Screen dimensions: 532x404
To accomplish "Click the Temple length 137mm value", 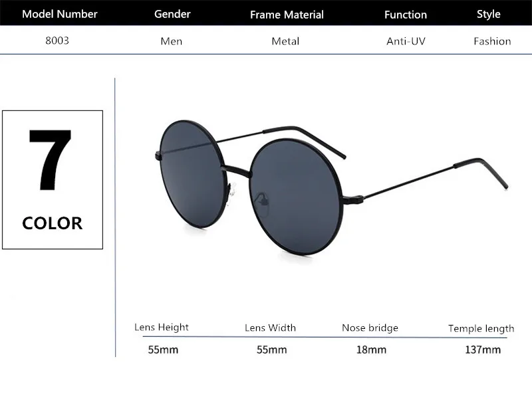I will (483, 350).
